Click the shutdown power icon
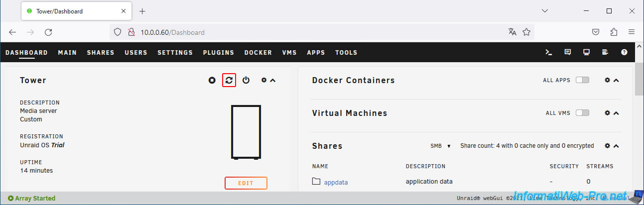Image resolution: width=644 pixels, height=205 pixels. point(246,80)
